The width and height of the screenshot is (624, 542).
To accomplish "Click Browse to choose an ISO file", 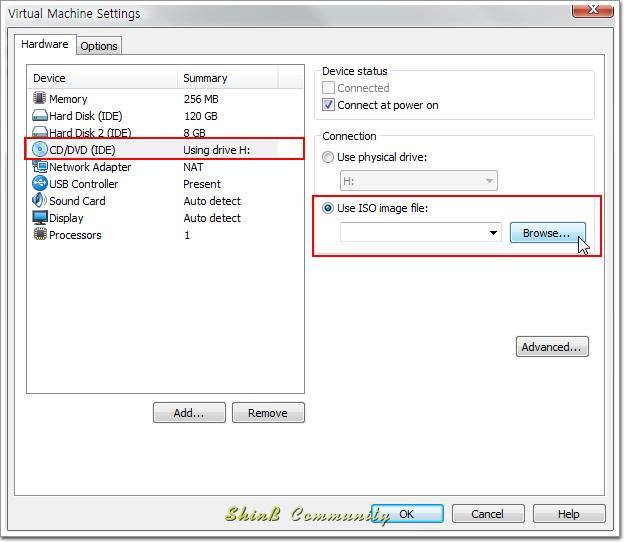I will tap(548, 233).
